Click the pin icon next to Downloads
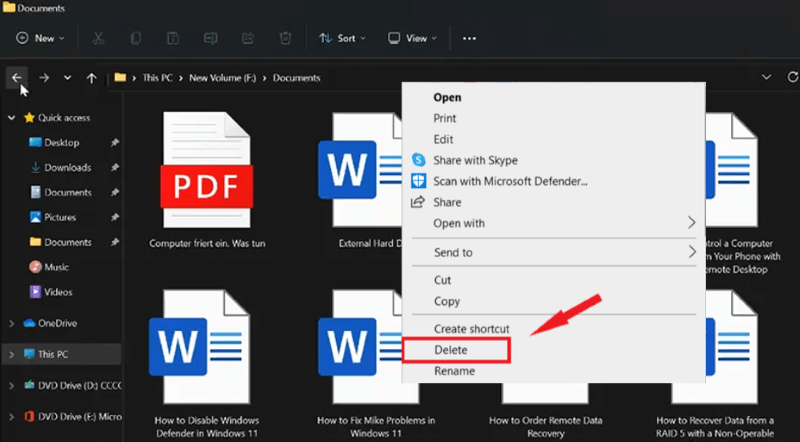This screenshot has width=800, height=442. [115, 167]
